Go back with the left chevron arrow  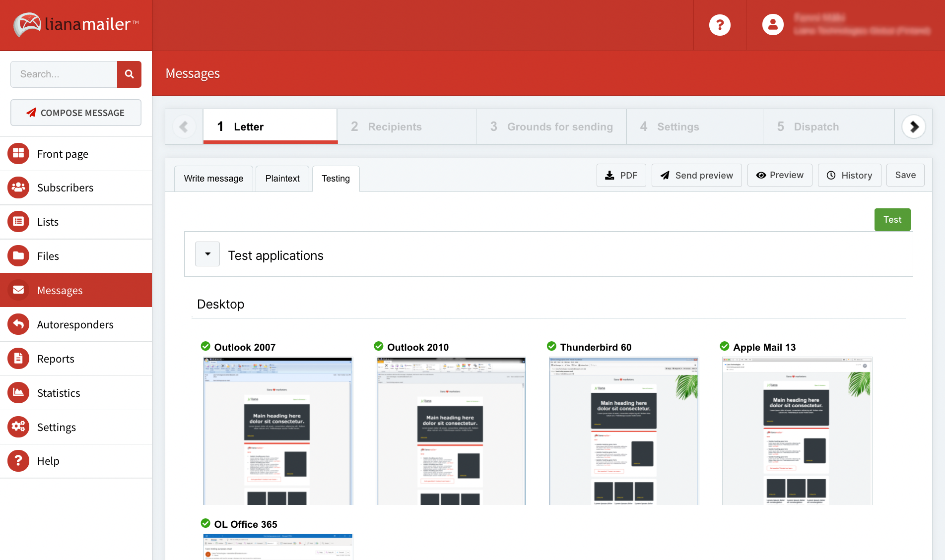point(184,127)
